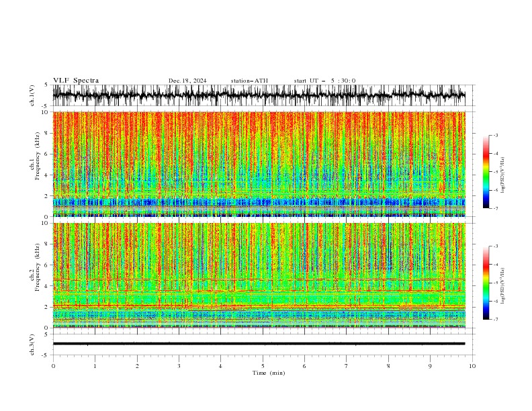Click the "ch.2 Frequency (kHz)" axis label
This screenshot has width=532, height=411.
pos(35,267)
